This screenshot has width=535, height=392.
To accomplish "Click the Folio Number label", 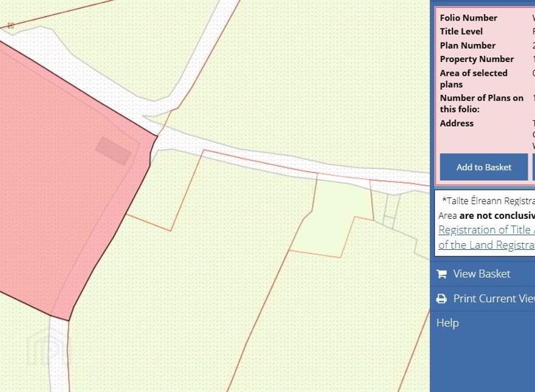I will (468, 18).
